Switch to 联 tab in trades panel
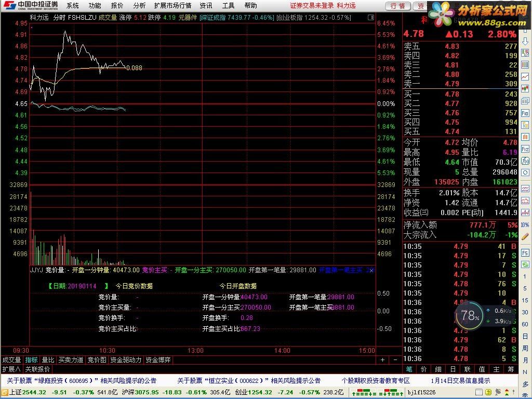Screen dimensions: 532x399 (x=467, y=369)
